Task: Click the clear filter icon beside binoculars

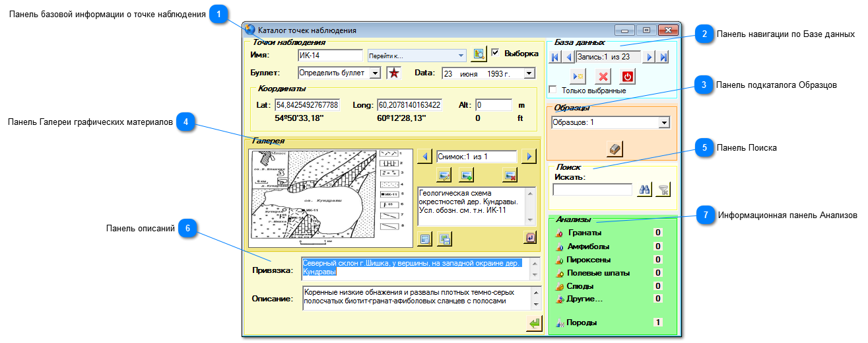Action: tap(663, 190)
